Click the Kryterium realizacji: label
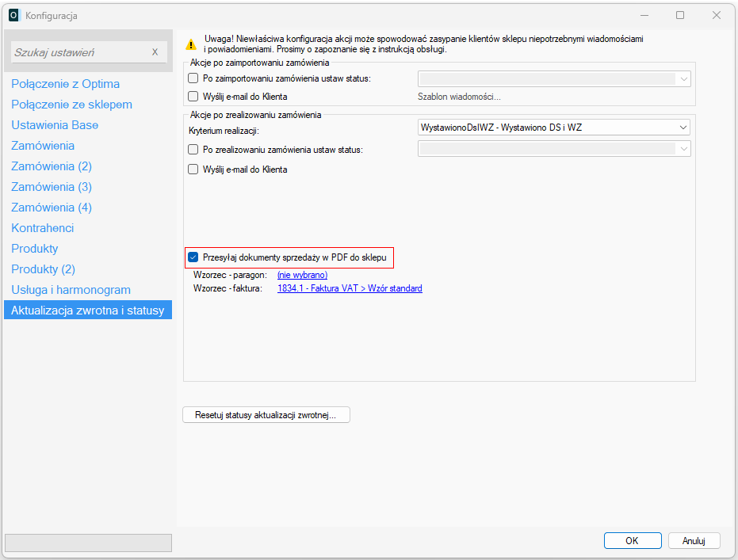This screenshot has height=560, width=738. tap(224, 131)
